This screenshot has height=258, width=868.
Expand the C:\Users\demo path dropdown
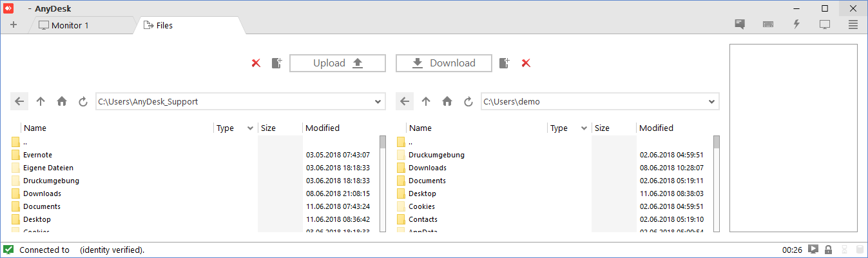click(712, 102)
